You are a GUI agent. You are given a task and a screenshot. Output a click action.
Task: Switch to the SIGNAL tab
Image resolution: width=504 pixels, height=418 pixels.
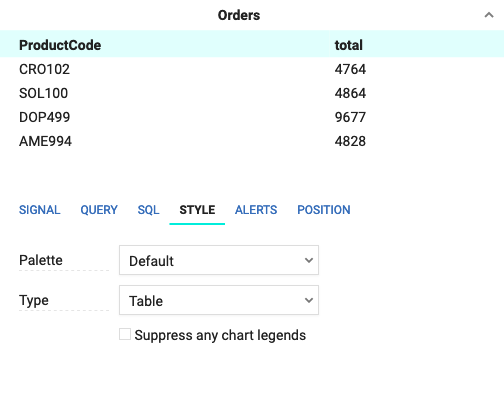(40, 210)
